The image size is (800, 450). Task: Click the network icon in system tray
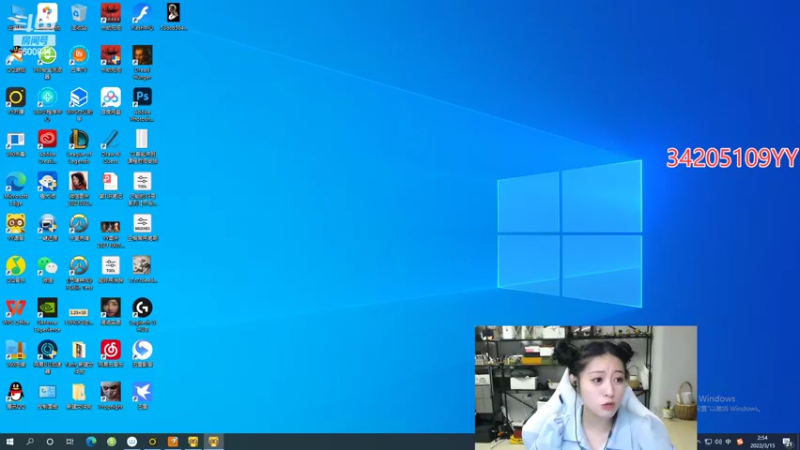(708, 442)
